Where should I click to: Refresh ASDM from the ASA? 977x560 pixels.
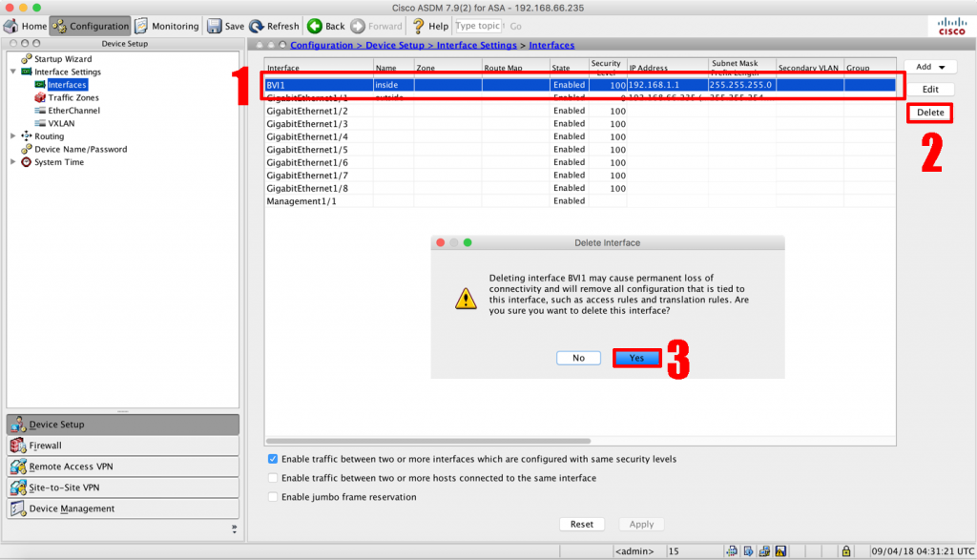point(274,26)
